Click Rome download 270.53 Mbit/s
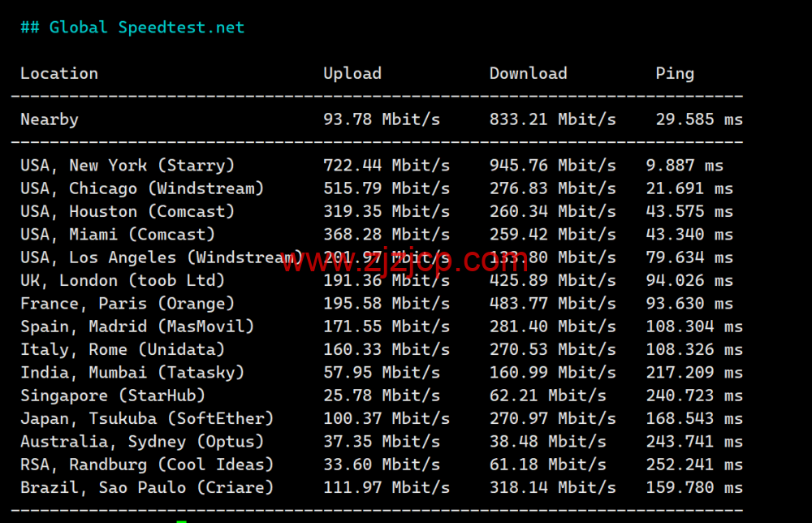This screenshot has width=812, height=523. [552, 350]
